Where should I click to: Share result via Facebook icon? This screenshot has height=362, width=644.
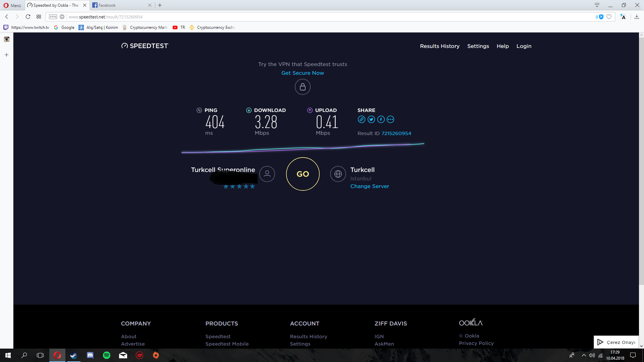pos(381,119)
